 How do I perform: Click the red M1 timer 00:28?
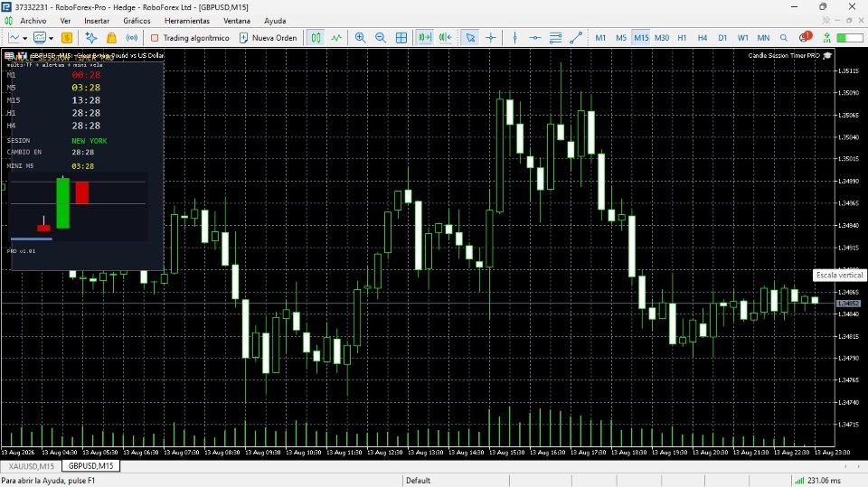(86, 75)
